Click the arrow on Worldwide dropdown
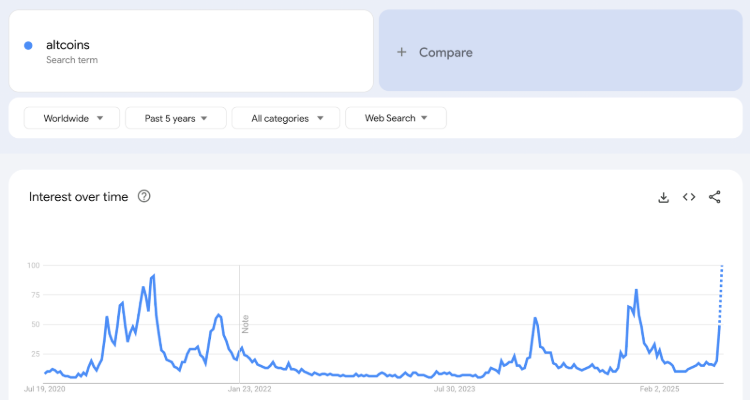 (100, 118)
